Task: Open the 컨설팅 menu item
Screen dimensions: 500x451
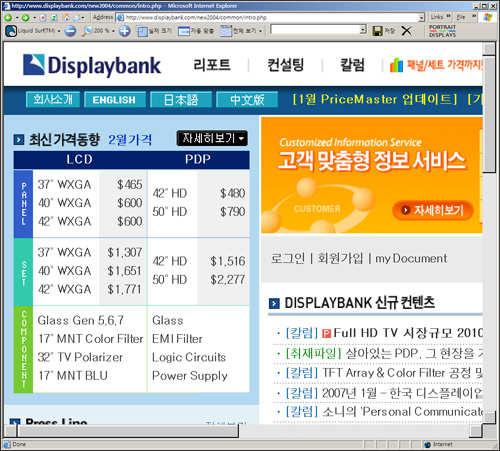Action: [x=286, y=65]
